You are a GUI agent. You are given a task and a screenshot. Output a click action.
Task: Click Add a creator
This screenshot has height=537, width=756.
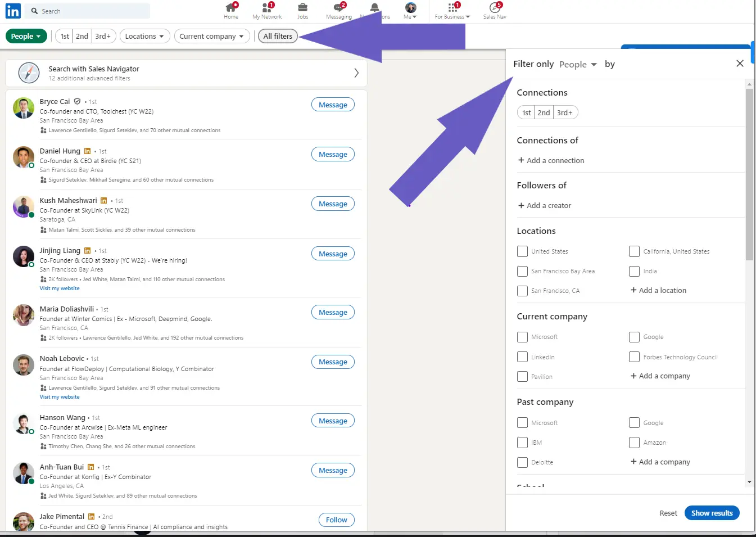point(544,205)
